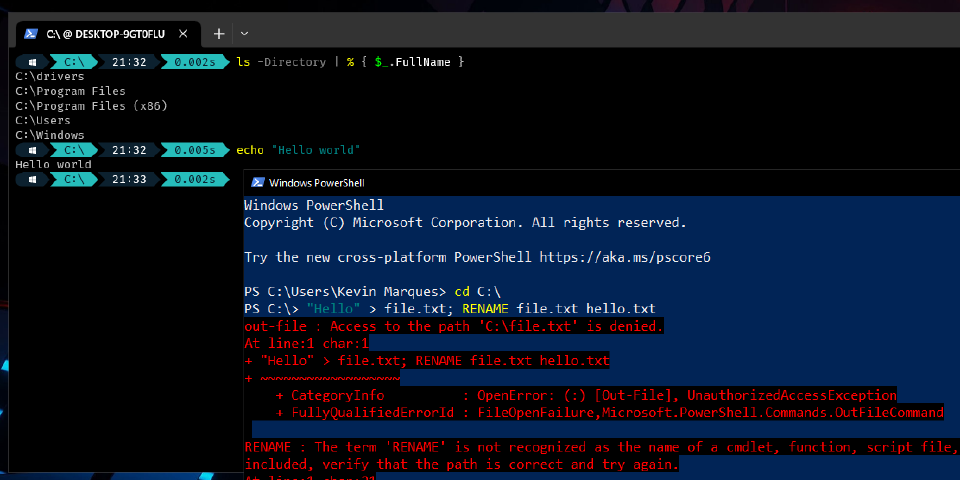Click the 21:33 time segment

click(x=129, y=179)
